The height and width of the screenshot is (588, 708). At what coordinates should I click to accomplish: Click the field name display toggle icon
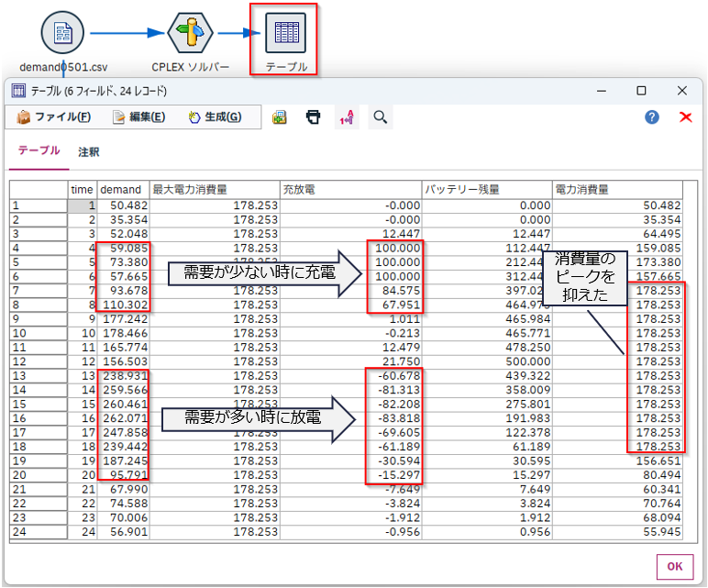click(x=347, y=117)
